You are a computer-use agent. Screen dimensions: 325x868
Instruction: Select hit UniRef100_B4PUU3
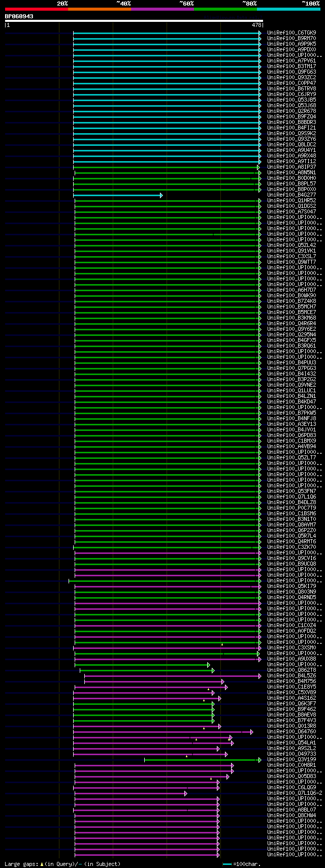pos(291,362)
